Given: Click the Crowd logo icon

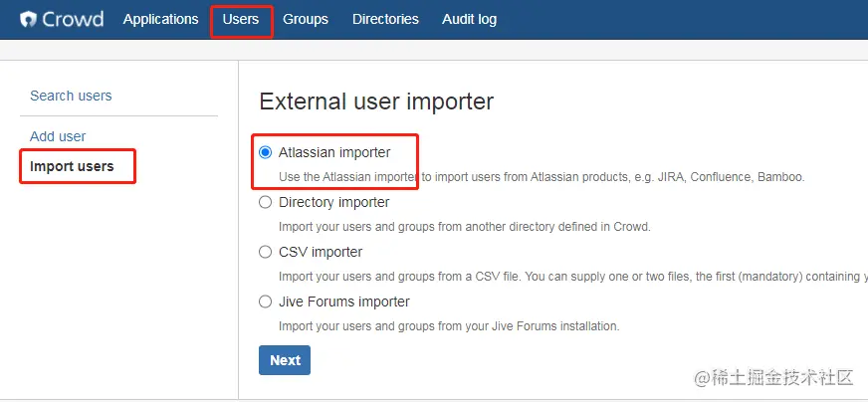Looking at the screenshot, I should pos(28,19).
